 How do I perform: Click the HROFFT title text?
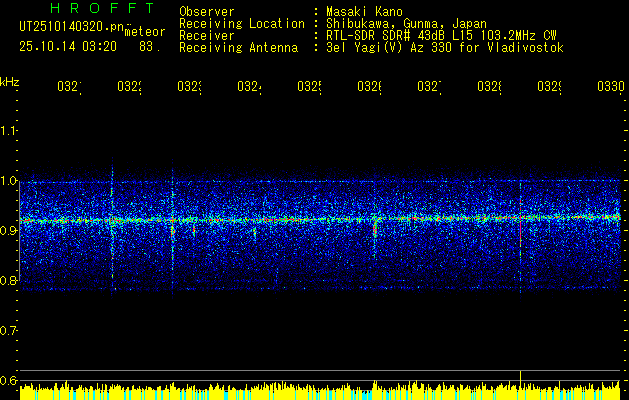[x=102, y=8]
